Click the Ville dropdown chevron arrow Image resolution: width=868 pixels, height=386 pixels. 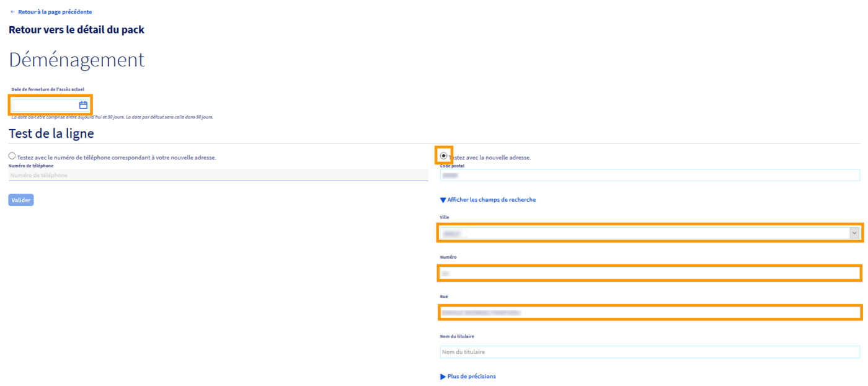click(854, 233)
